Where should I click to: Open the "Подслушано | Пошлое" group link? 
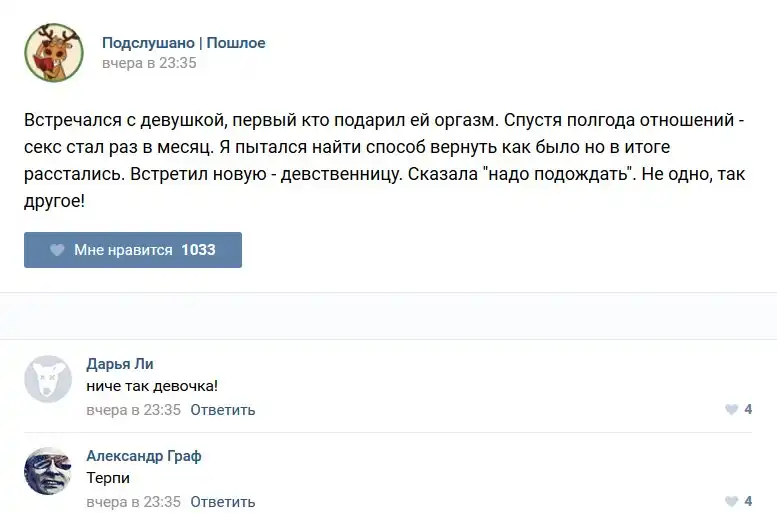click(x=183, y=43)
